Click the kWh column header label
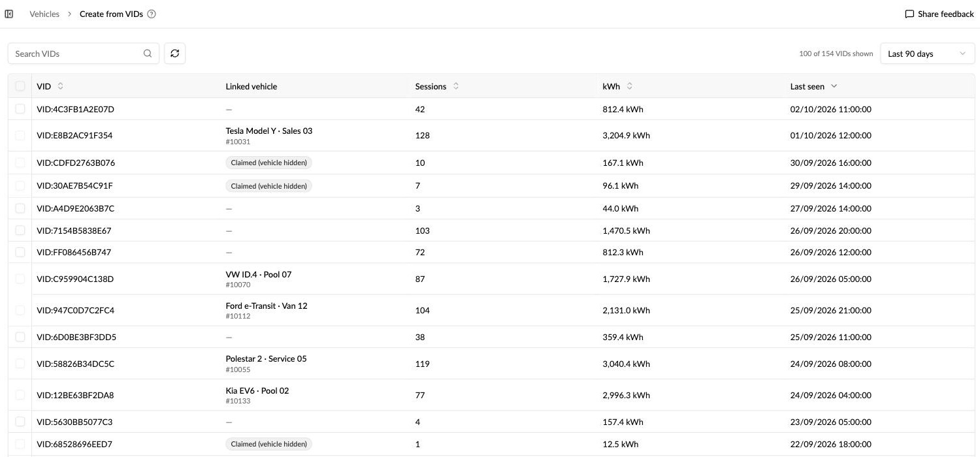Screen dimensions: 980x457 [x=611, y=86]
